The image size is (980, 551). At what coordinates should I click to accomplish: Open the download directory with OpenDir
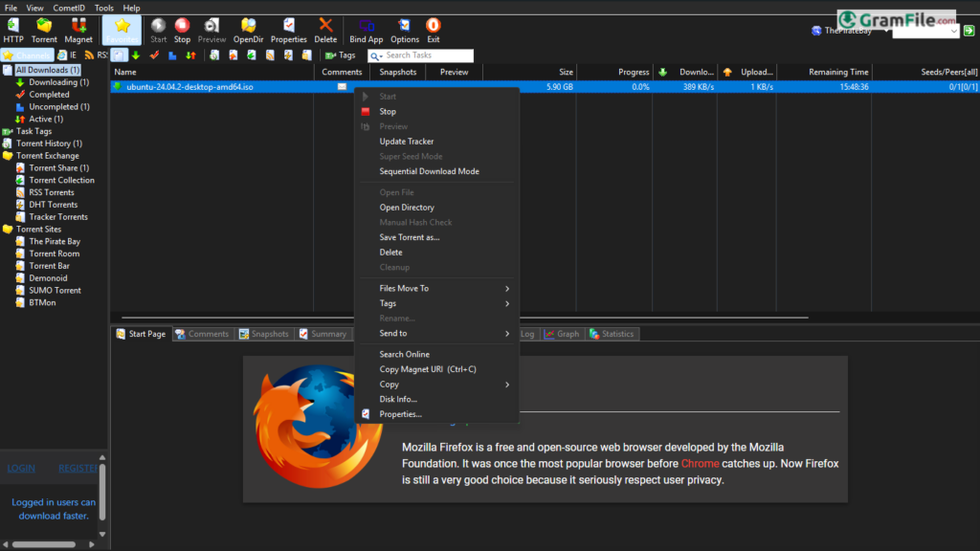pyautogui.click(x=248, y=30)
